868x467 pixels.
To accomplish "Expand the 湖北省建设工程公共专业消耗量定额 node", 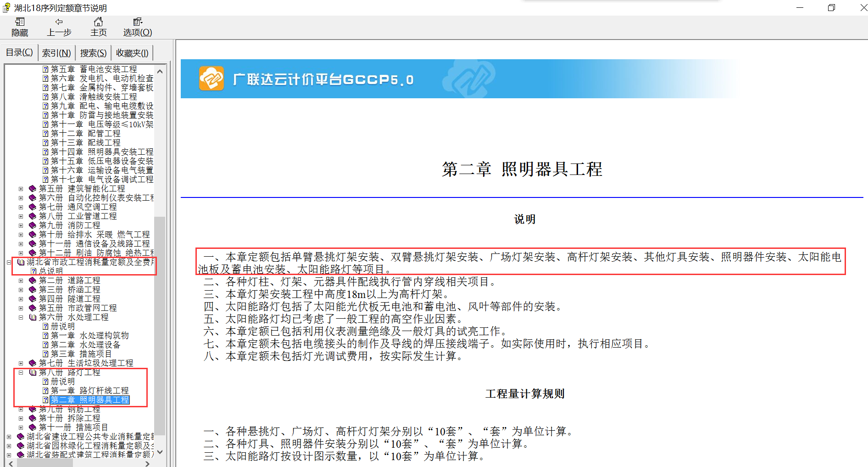I will click(x=9, y=437).
